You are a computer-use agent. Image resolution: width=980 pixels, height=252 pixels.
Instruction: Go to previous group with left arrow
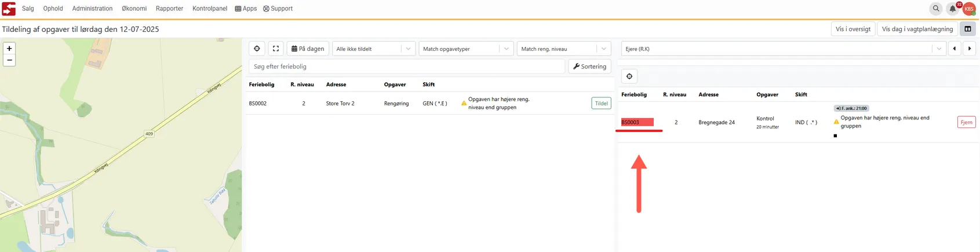click(955, 49)
